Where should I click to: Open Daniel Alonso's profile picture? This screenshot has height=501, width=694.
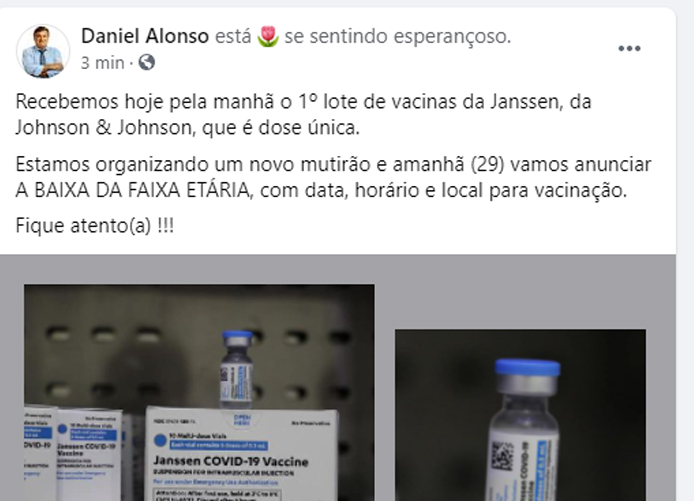tap(43, 51)
